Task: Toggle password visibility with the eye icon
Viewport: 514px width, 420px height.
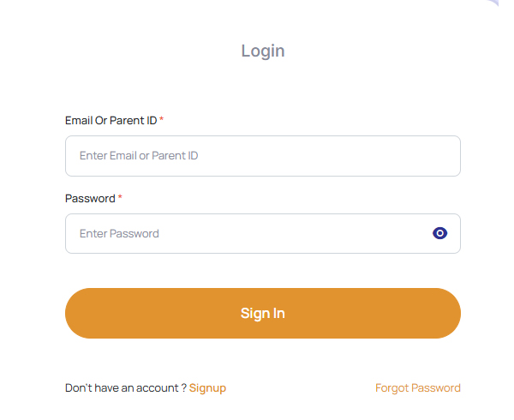Action: [439, 233]
